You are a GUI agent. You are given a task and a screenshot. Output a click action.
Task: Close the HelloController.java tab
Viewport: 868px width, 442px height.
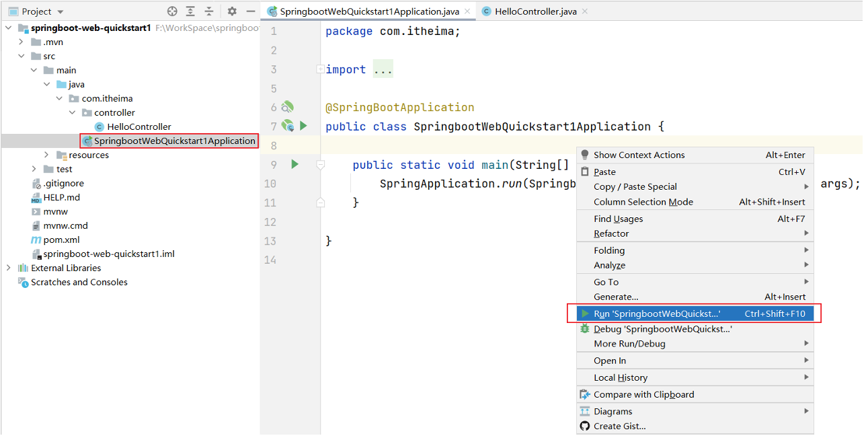[584, 11]
